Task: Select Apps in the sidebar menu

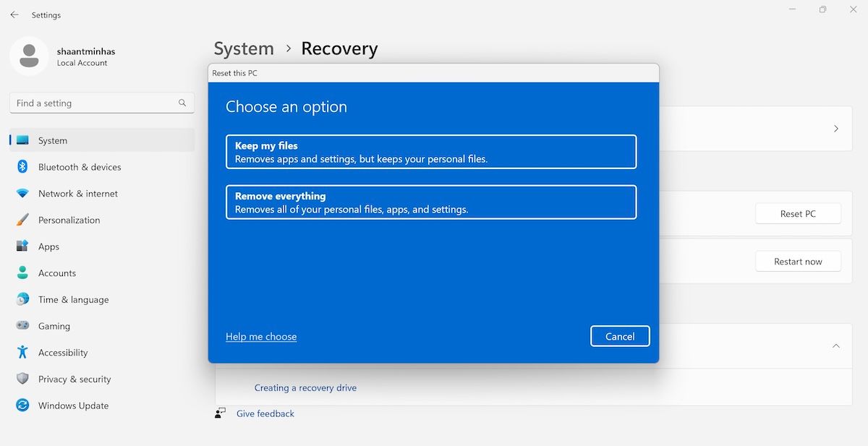Action: click(48, 246)
